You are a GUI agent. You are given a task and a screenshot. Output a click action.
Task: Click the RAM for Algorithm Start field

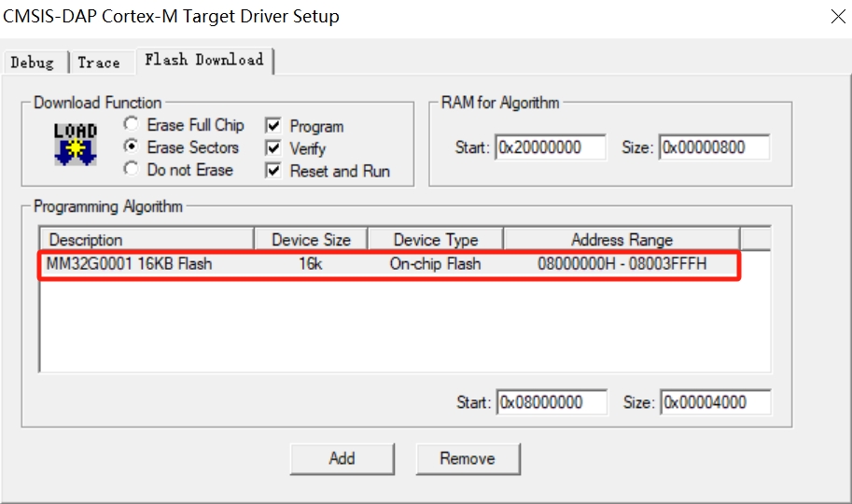click(x=551, y=147)
